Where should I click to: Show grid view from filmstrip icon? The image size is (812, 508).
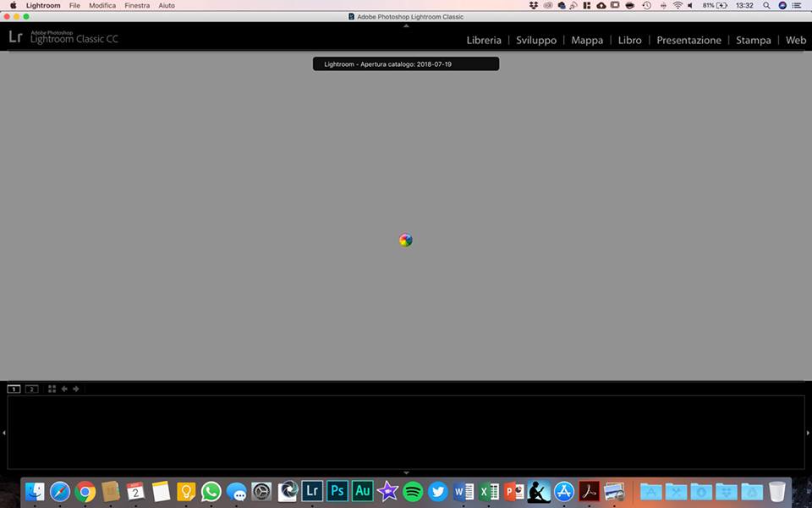coord(52,389)
